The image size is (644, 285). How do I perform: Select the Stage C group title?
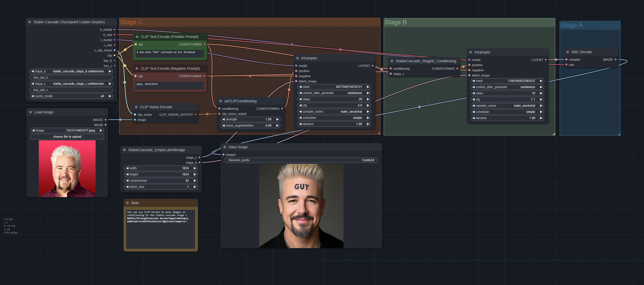tap(131, 22)
